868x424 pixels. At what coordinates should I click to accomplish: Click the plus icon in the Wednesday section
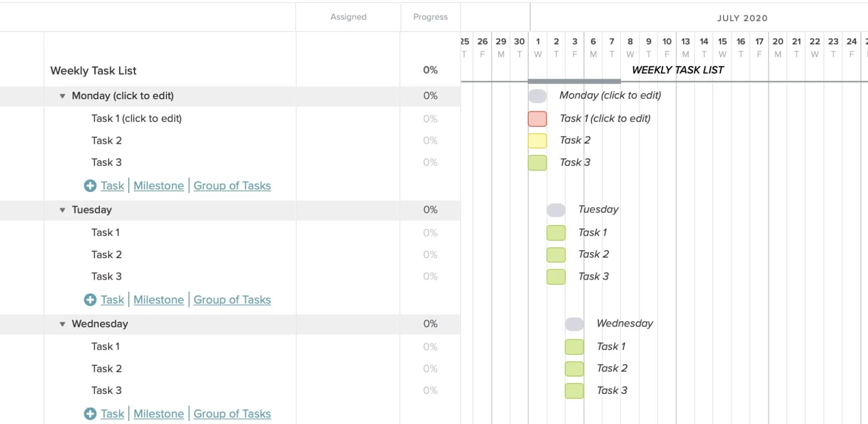pos(90,413)
